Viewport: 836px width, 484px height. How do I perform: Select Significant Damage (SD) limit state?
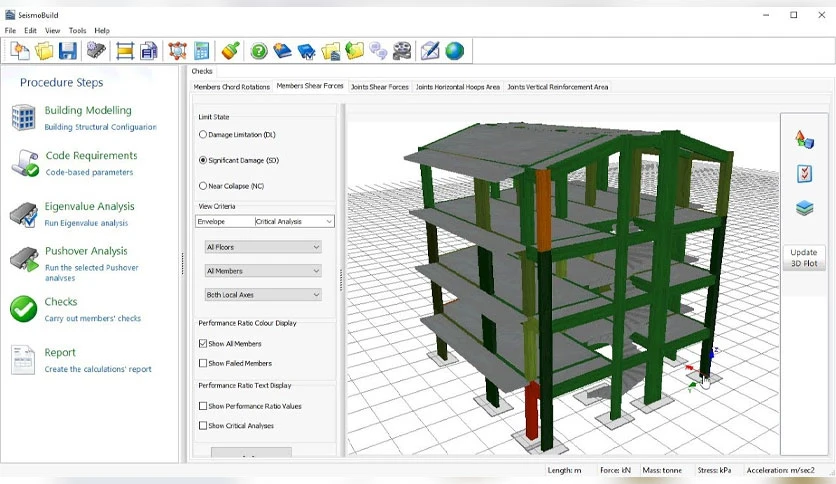pyautogui.click(x=203, y=160)
